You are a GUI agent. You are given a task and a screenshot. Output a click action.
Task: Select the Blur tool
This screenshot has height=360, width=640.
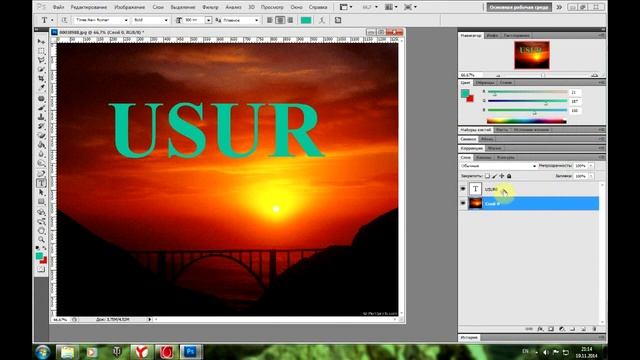coord(41,154)
